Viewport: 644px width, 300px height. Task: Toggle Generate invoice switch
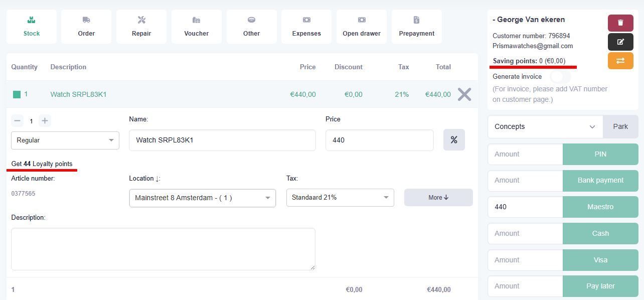tap(560, 77)
